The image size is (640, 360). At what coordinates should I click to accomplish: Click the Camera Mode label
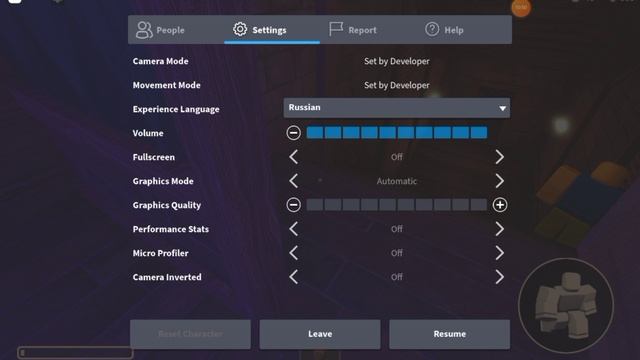(x=160, y=61)
